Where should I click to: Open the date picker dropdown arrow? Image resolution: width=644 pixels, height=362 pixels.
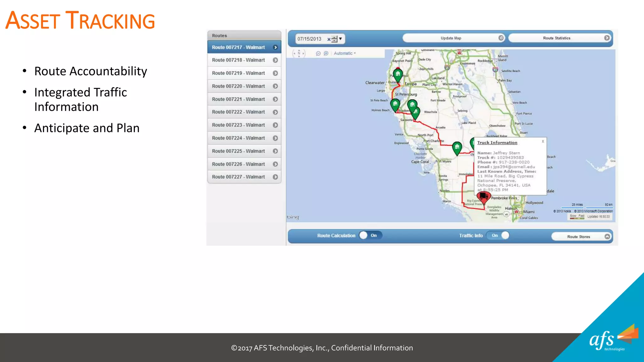click(x=340, y=39)
